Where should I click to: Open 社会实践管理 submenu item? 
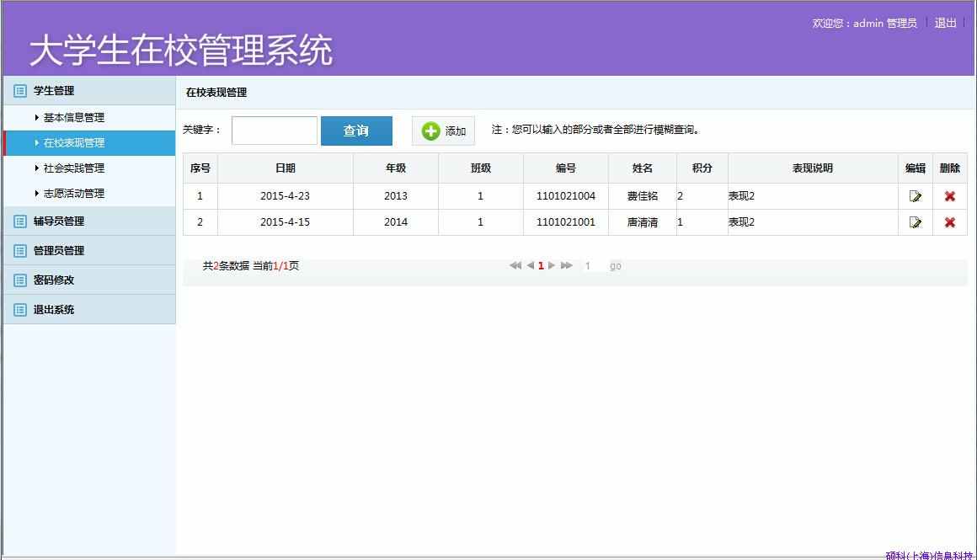(x=73, y=168)
